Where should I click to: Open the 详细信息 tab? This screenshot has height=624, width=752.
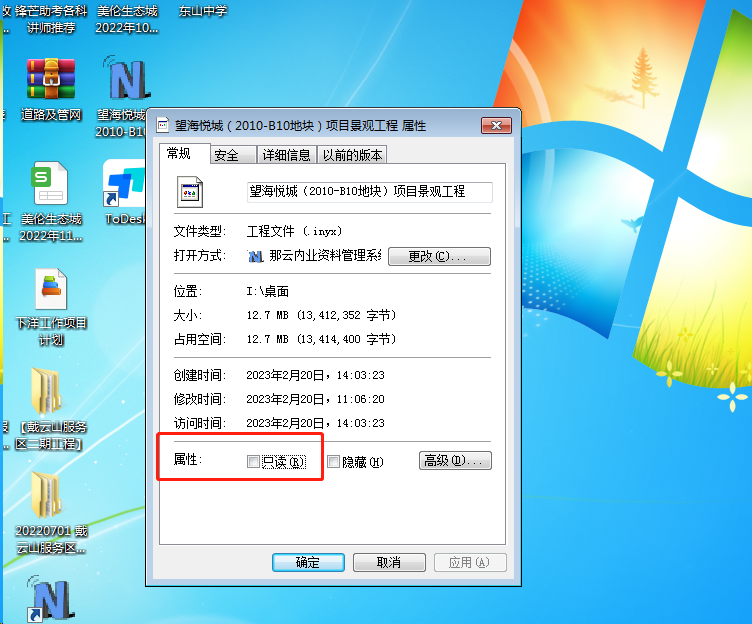[x=286, y=155]
